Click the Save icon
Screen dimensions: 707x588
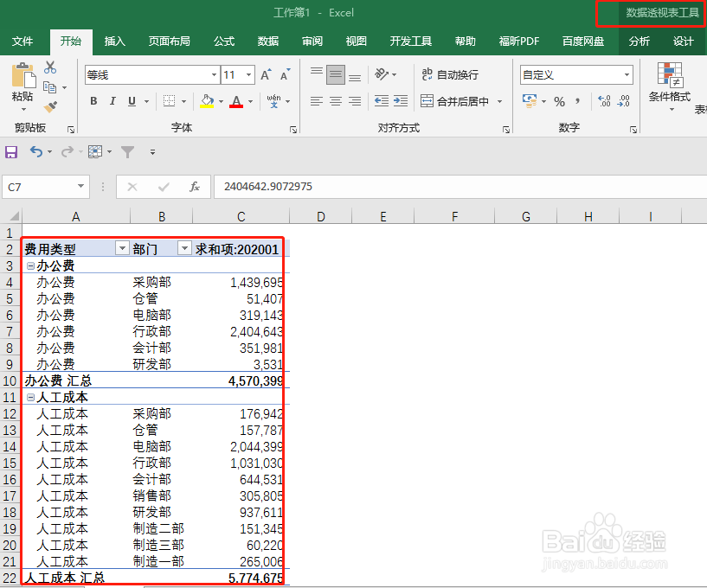tap(11, 151)
